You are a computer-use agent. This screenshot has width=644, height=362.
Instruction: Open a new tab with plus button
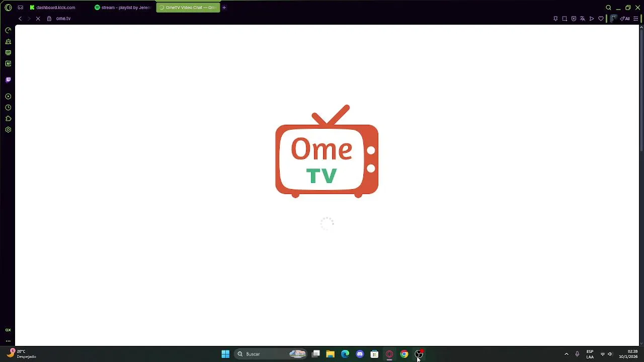(224, 8)
